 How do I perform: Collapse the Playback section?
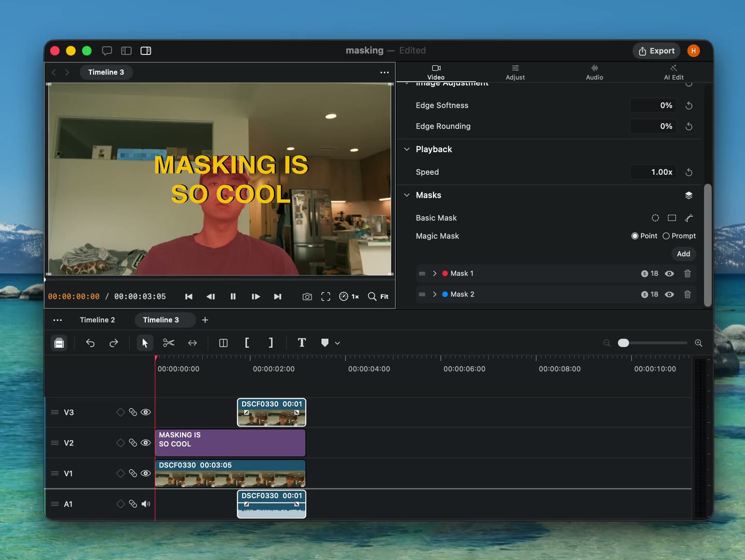point(407,149)
